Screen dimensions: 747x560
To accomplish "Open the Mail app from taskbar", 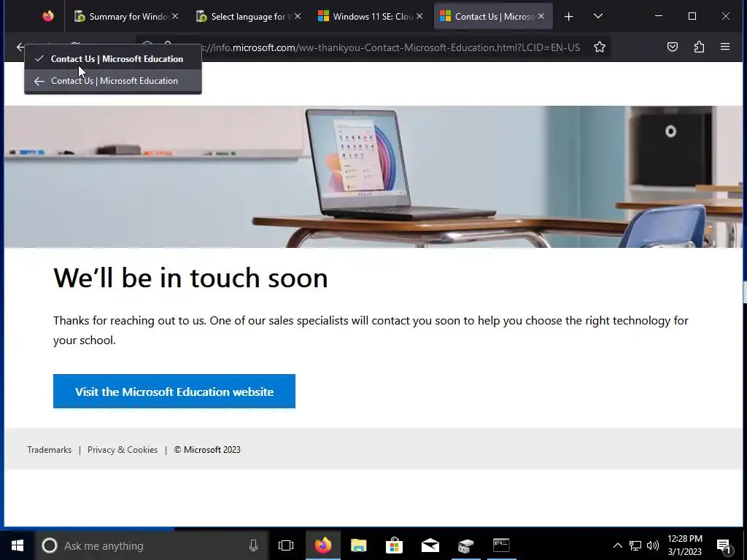I will 430,545.
